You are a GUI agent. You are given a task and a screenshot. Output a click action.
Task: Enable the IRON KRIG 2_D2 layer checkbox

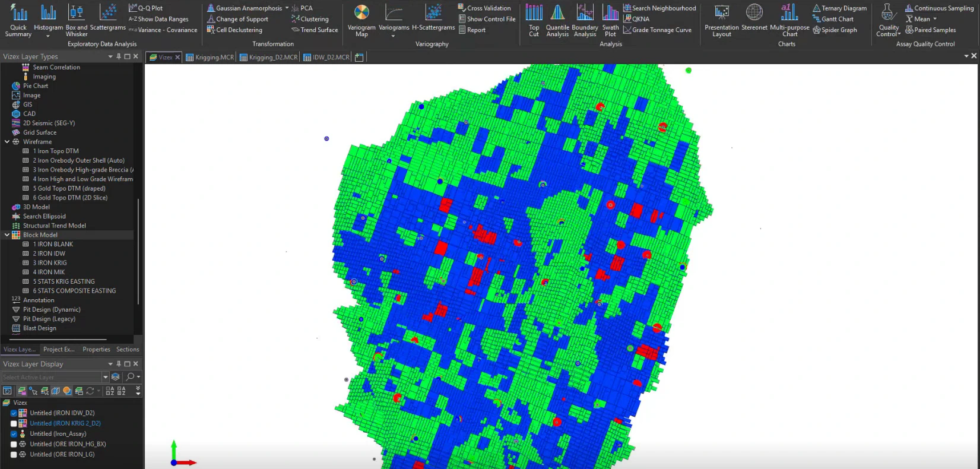14,424
